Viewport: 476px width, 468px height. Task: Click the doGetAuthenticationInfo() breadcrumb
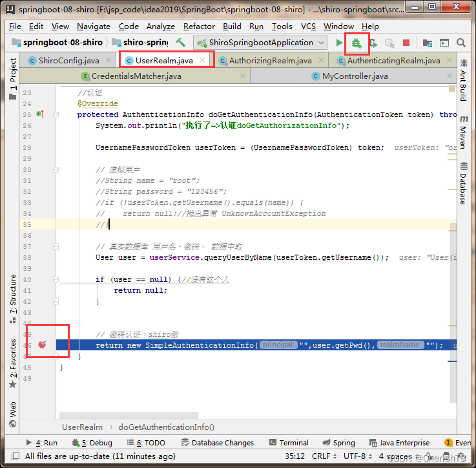pos(166,427)
